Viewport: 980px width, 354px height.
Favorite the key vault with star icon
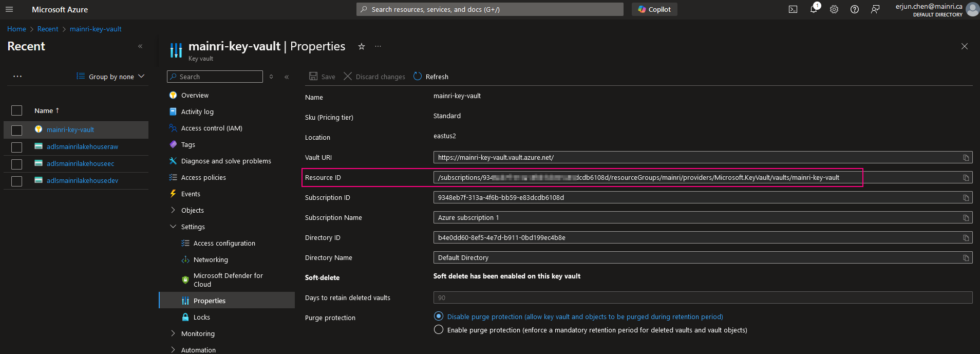pos(362,46)
